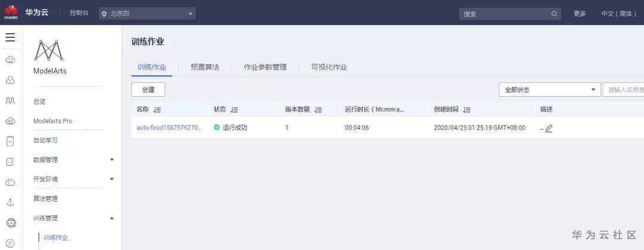Open the hamburger service menu icon

pyautogui.click(x=10, y=38)
